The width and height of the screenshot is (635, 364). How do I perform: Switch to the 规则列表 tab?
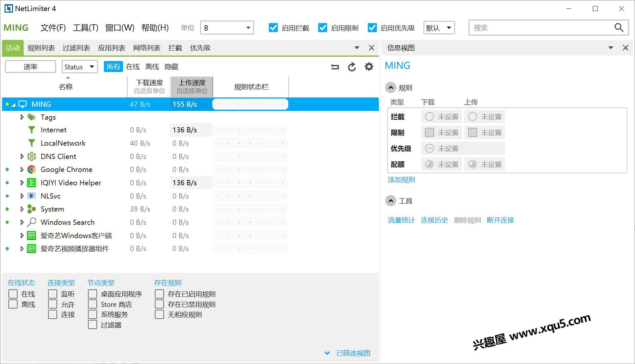[41, 48]
